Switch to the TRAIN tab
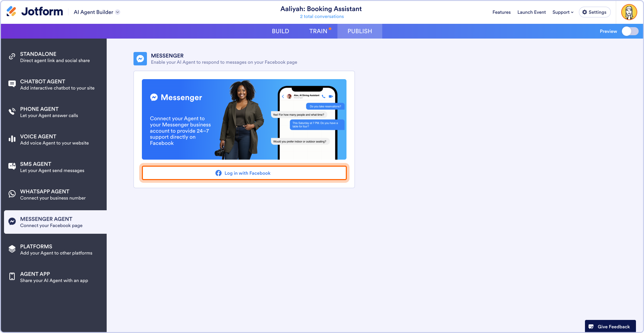 click(x=318, y=31)
